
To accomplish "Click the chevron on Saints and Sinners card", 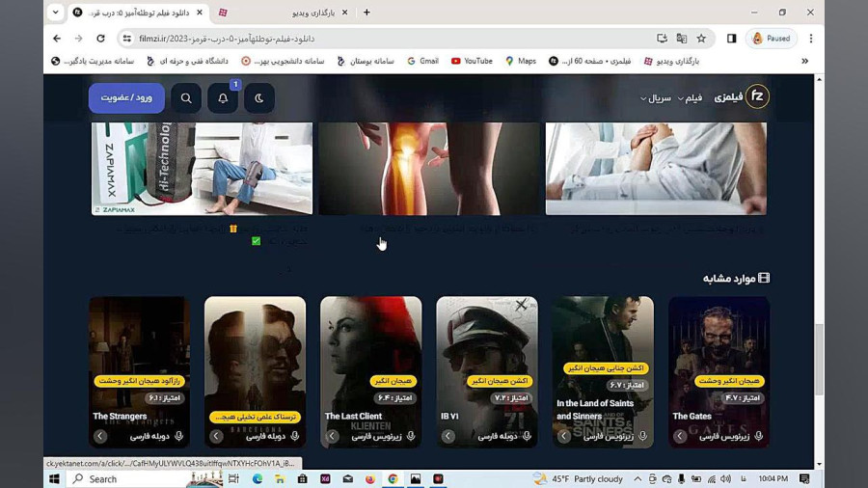I will (563, 436).
